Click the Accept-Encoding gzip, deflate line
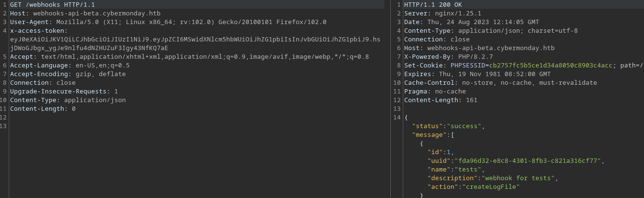 coord(68,74)
